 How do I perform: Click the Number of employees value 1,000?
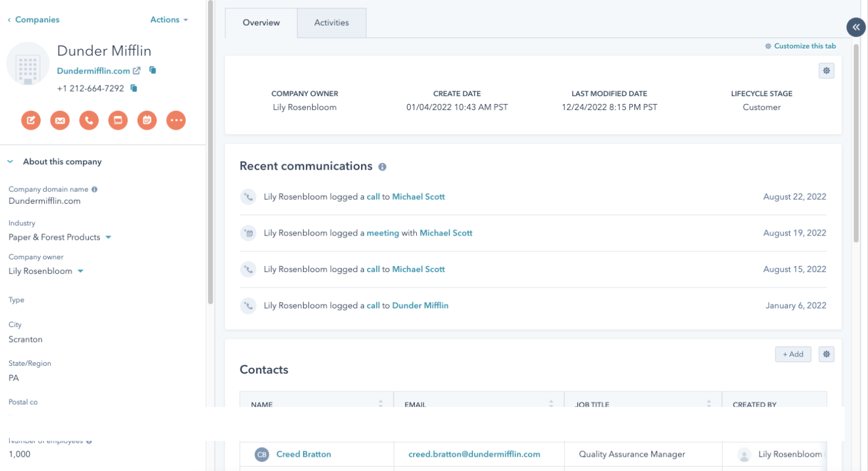pos(19,454)
